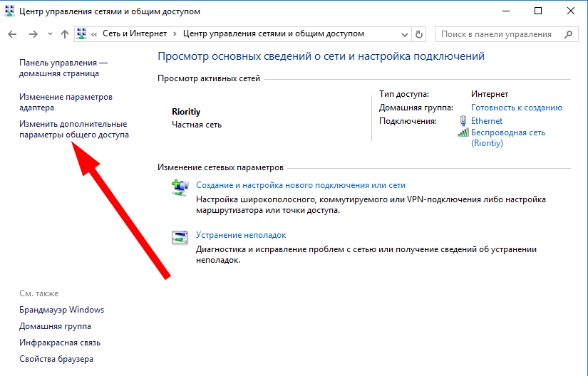Image resolution: width=588 pixels, height=376 pixels.
Task: Click the troubleshooting icon
Action: tap(180, 237)
